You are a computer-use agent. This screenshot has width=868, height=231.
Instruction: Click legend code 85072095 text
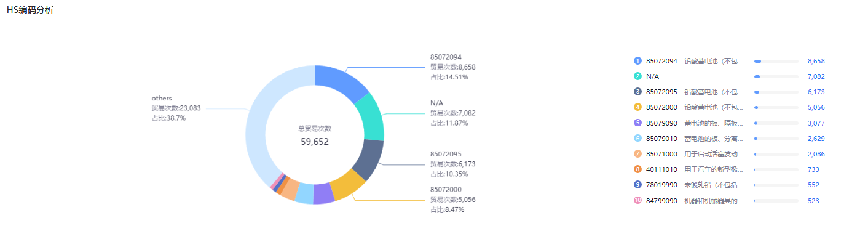click(661, 92)
